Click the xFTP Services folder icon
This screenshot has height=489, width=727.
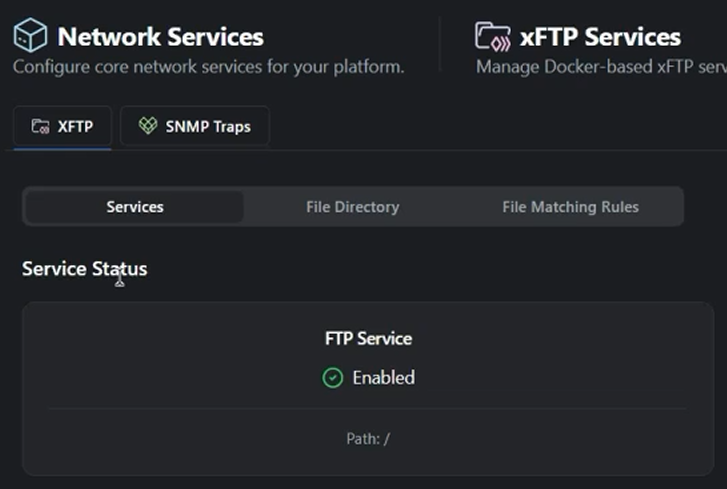tap(493, 37)
